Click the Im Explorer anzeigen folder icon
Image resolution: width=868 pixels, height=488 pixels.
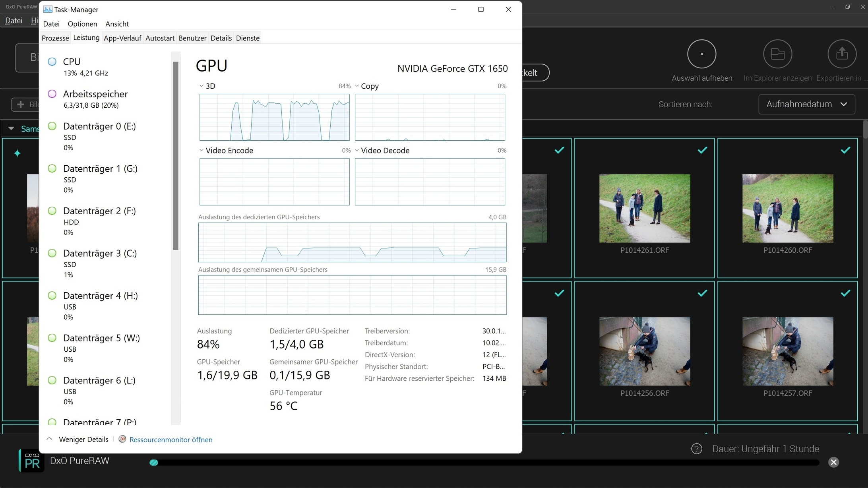coord(777,54)
